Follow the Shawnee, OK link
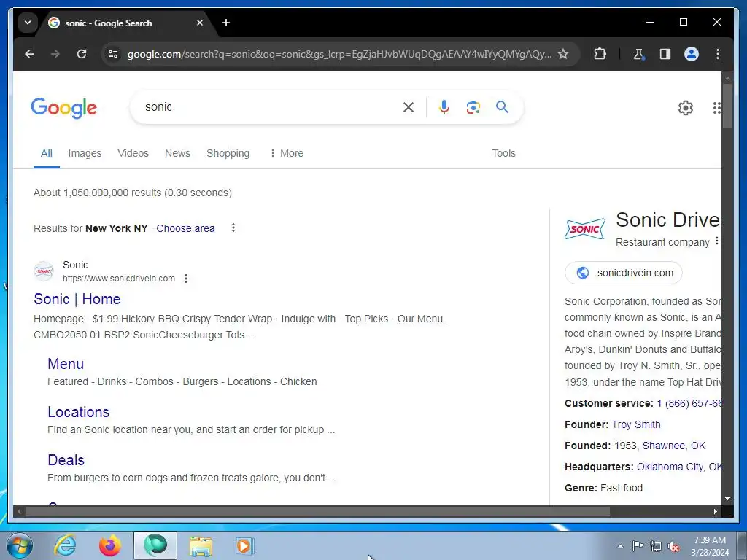 pos(673,446)
